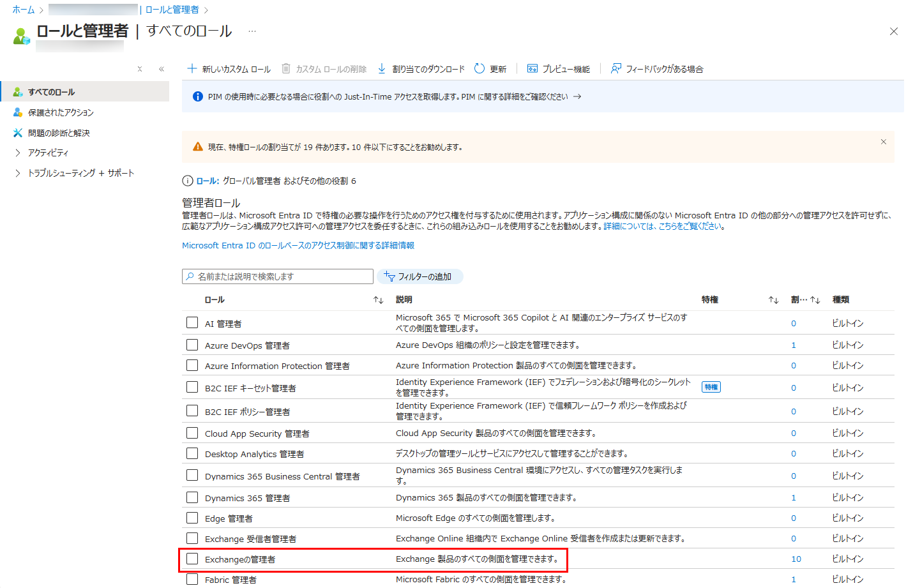Select the Exchangeの管理者 checkbox
This screenshot has height=588, width=906.
pos(192,559)
